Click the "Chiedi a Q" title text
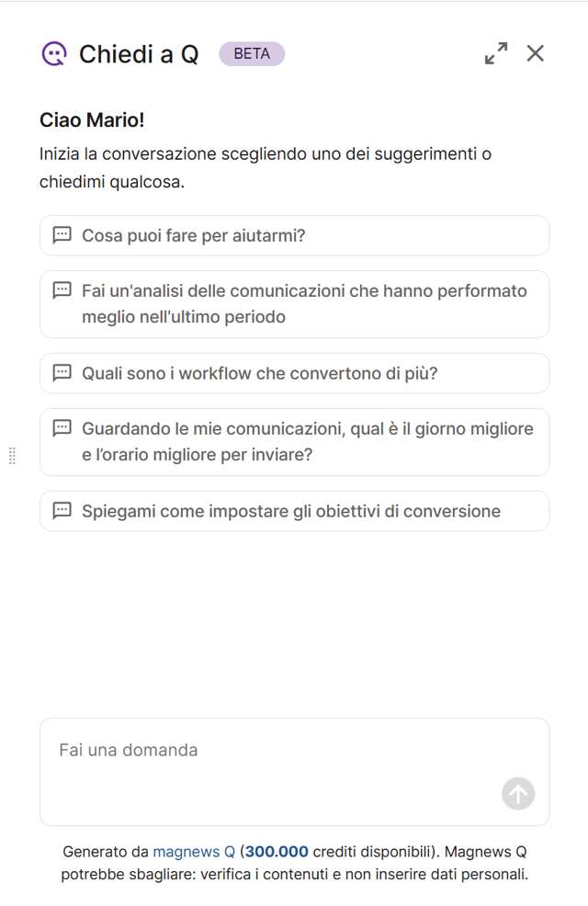The image size is (588, 906). pos(139,54)
